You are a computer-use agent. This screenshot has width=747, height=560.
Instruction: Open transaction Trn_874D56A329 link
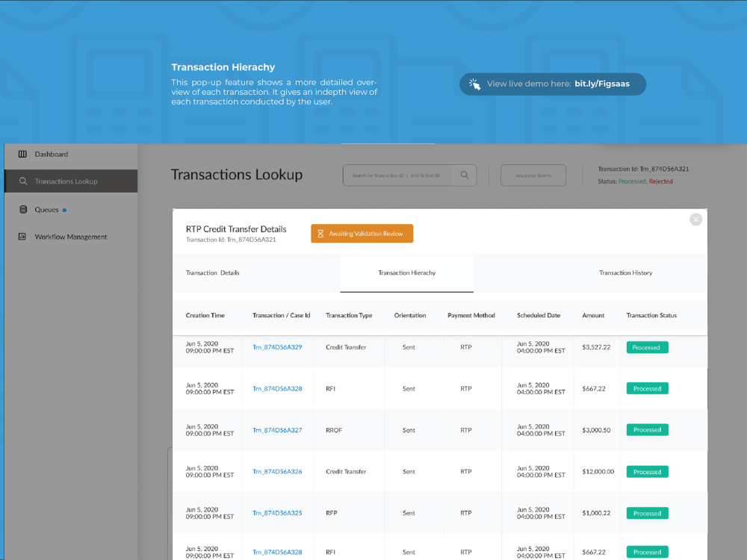(277, 347)
